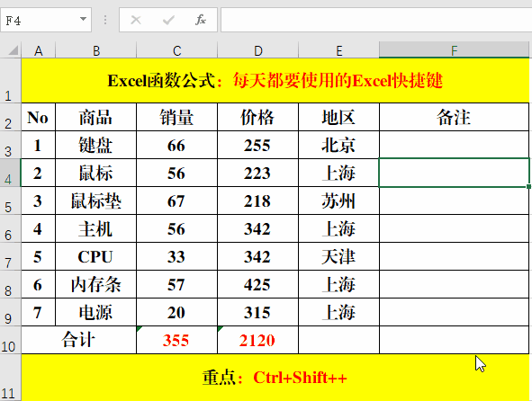Select column C header
The width and height of the screenshot is (532, 401).
(176, 50)
